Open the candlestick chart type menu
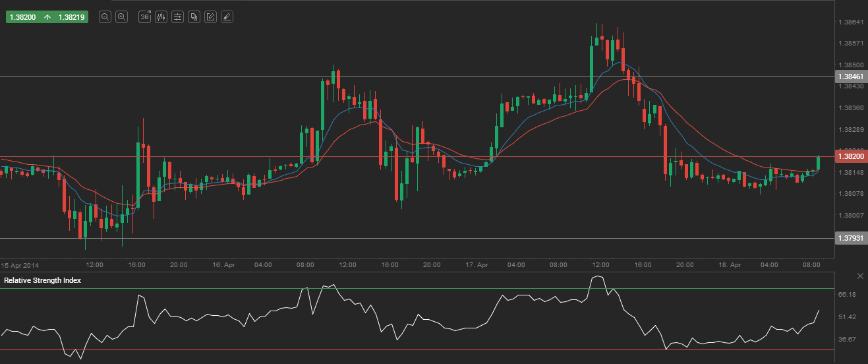The width and height of the screenshot is (868, 364). [161, 17]
